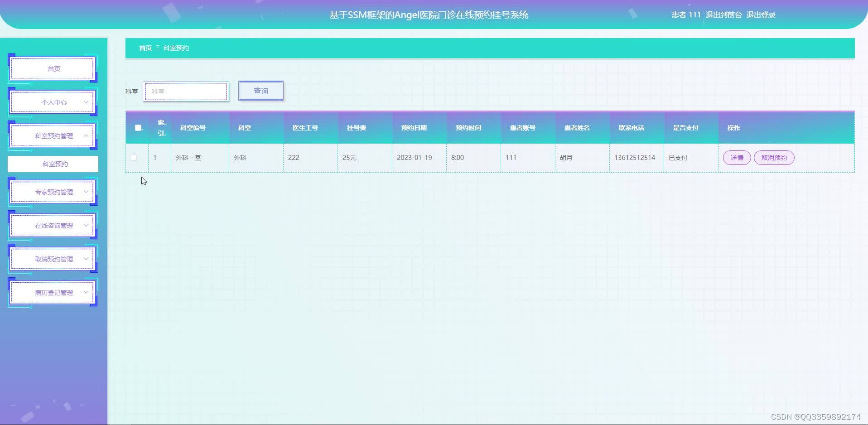This screenshot has height=425, width=868.
Task: Click 退出到前台 in the header
Action: [723, 15]
